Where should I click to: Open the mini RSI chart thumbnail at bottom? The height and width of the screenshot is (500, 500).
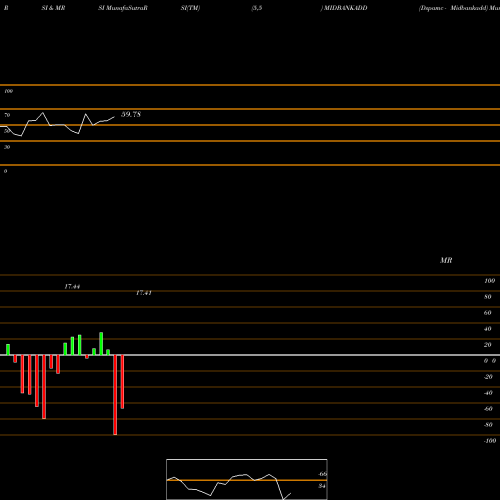click(x=247, y=479)
